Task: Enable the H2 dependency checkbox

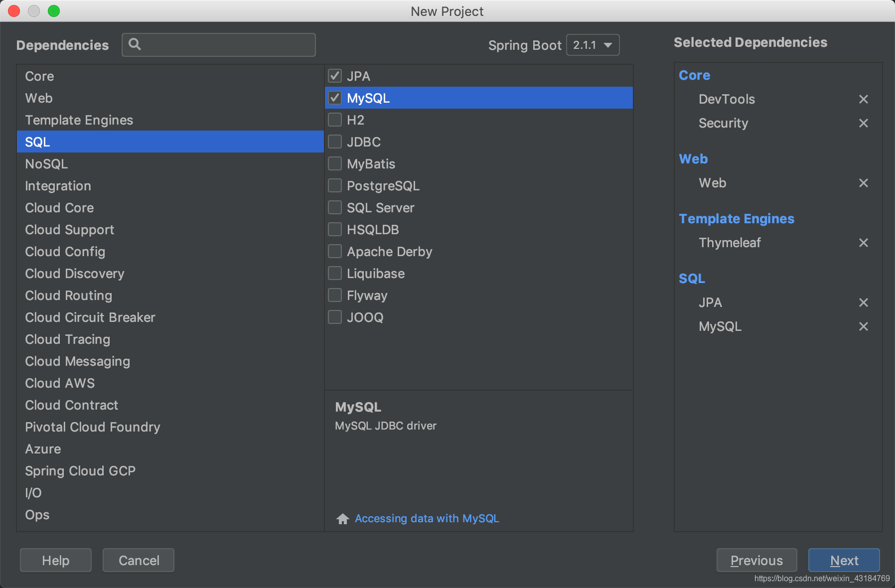Action: click(x=335, y=120)
